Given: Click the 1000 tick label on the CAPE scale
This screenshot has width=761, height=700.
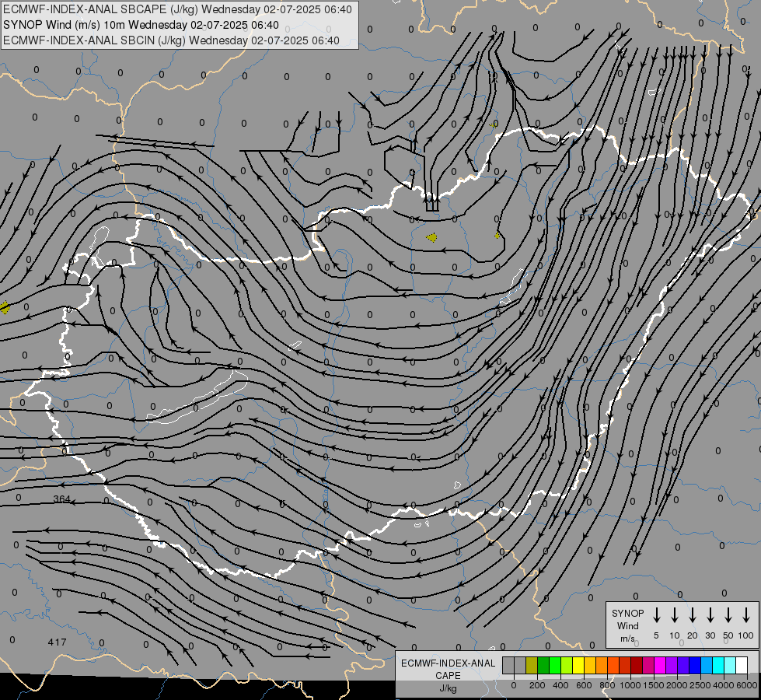Looking at the screenshot, I should coord(630,685).
